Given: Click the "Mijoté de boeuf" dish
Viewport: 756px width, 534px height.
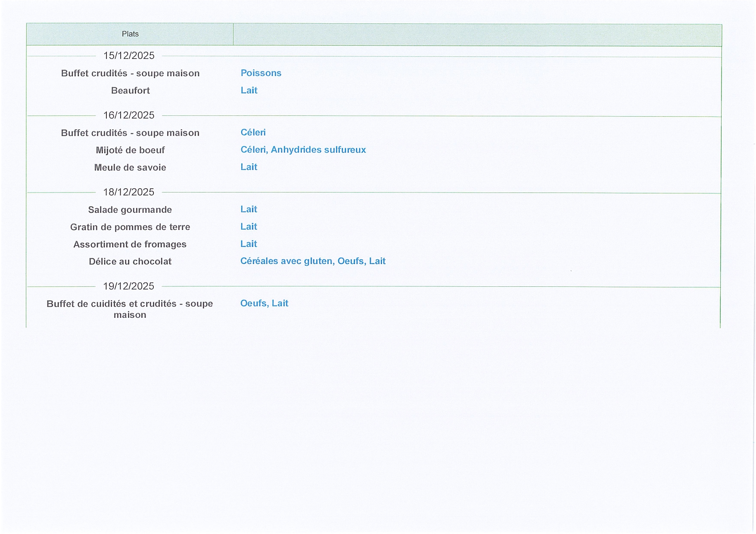Looking at the screenshot, I should pyautogui.click(x=130, y=150).
